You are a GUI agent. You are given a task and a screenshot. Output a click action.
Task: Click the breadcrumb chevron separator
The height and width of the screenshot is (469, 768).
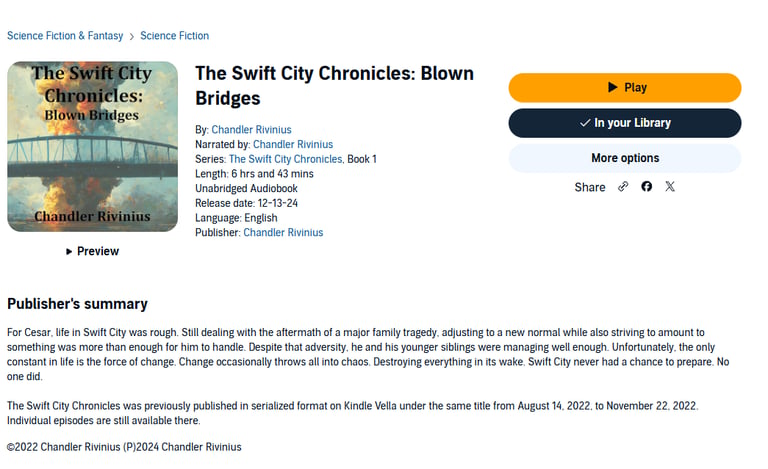(131, 36)
